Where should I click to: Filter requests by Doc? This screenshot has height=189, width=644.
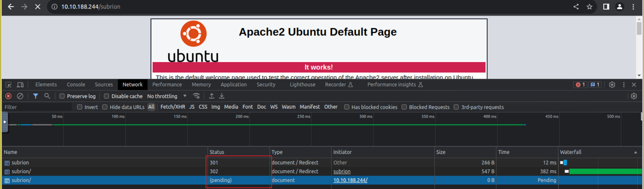[x=261, y=107]
